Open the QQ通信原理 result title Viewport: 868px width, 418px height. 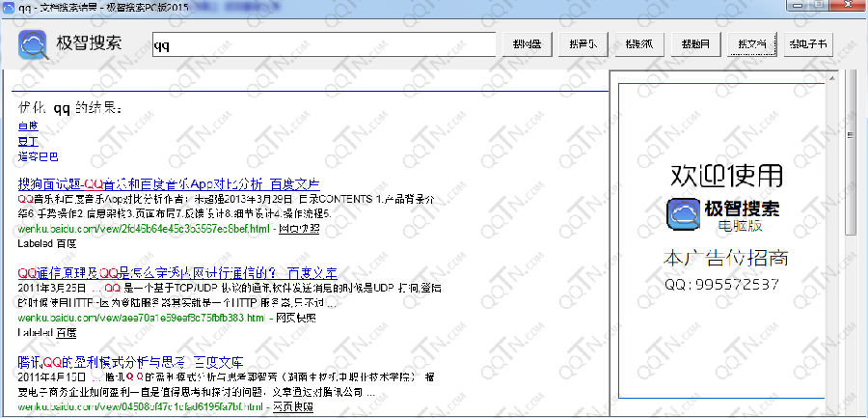tap(177, 273)
